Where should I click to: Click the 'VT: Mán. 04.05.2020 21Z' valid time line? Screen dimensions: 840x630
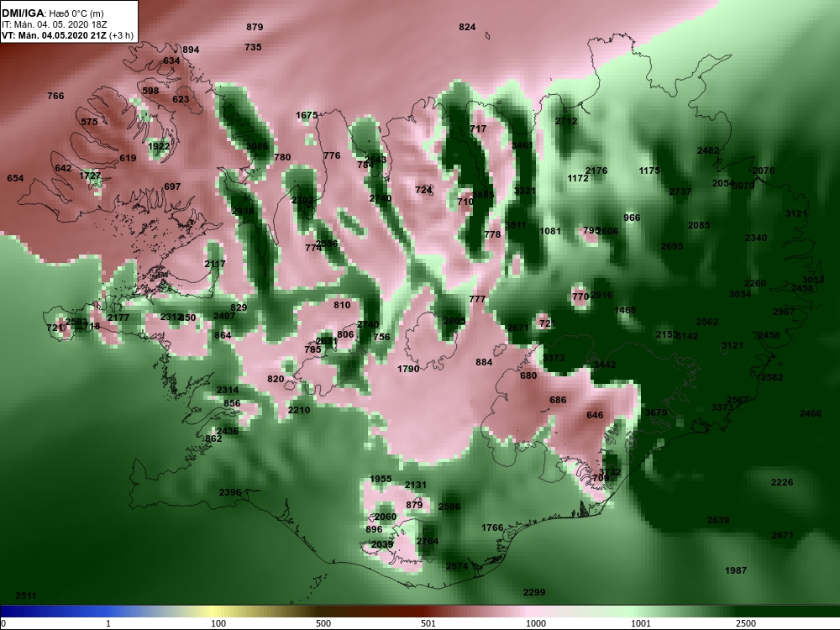point(67,36)
